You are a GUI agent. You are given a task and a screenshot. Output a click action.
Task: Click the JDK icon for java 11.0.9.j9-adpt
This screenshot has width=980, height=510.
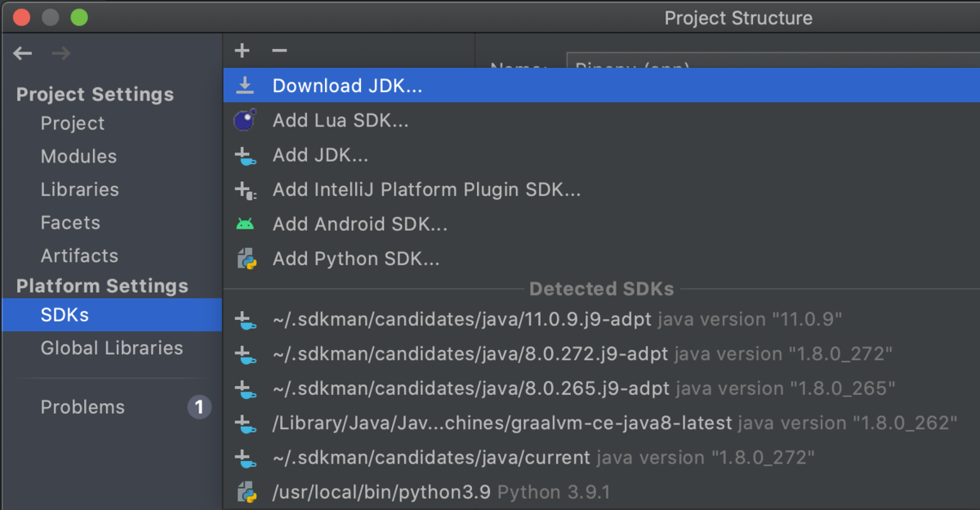coord(245,320)
